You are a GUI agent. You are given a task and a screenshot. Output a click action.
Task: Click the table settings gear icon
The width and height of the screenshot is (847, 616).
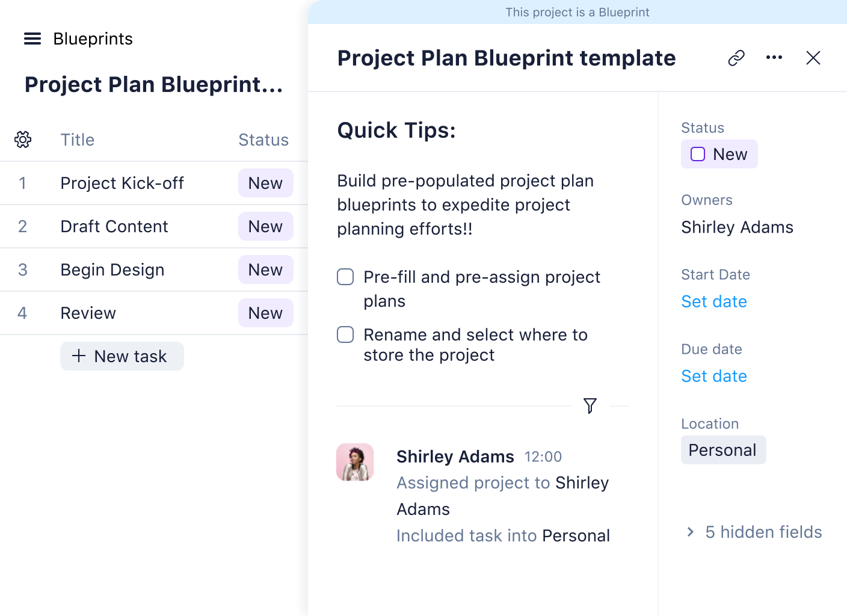coord(23,140)
